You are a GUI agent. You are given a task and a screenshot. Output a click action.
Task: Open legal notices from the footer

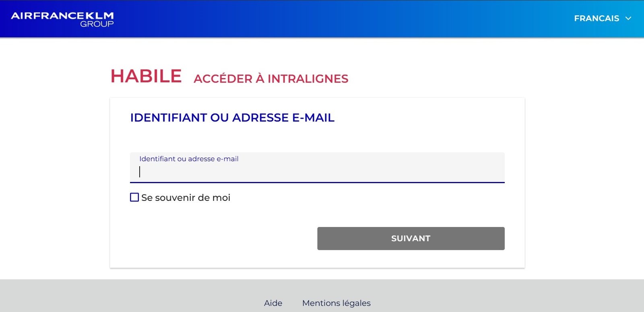[336, 303]
